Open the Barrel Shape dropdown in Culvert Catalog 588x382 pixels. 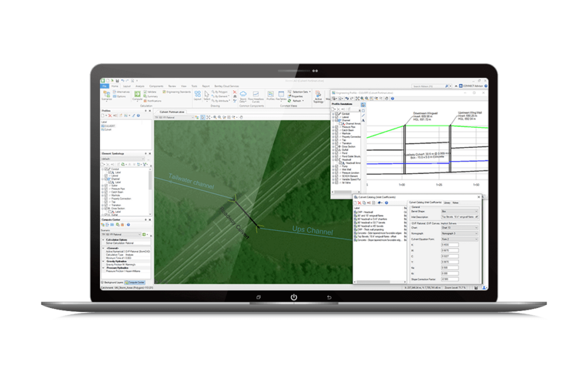click(x=458, y=211)
